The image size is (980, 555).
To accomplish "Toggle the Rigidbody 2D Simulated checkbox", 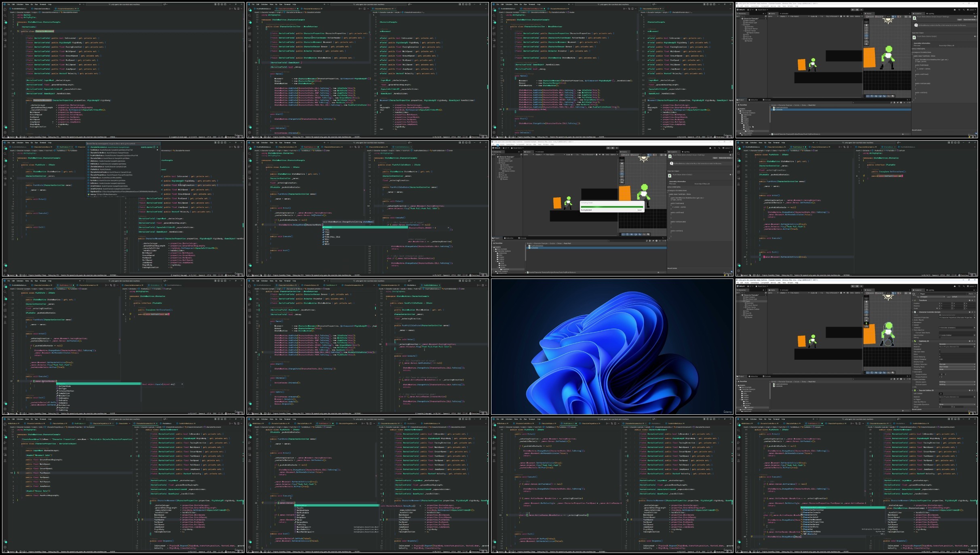I will coord(940,349).
